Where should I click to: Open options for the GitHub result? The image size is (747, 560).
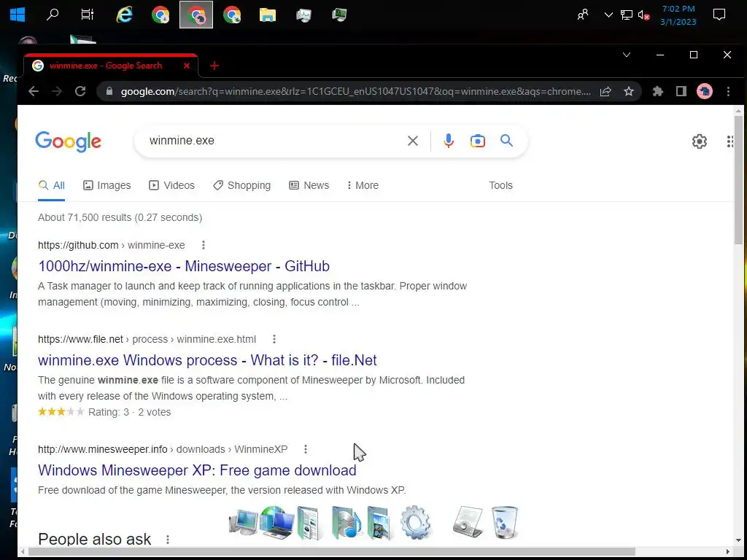[204, 245]
